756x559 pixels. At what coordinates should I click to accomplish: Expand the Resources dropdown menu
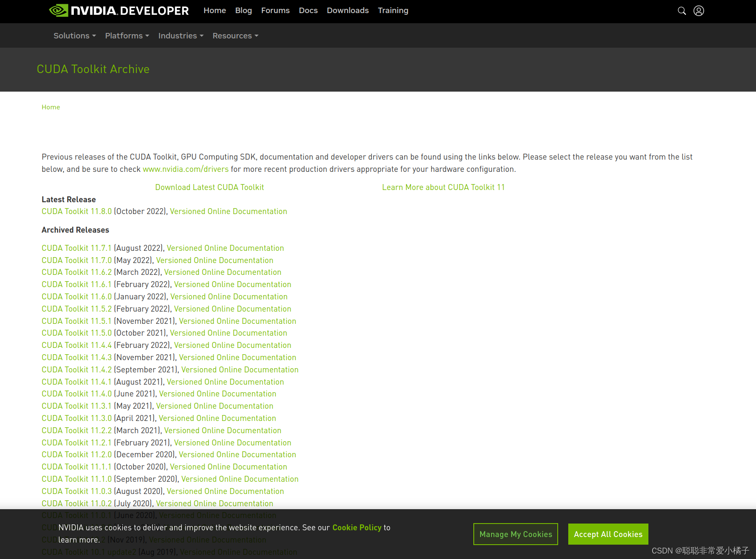tap(235, 36)
